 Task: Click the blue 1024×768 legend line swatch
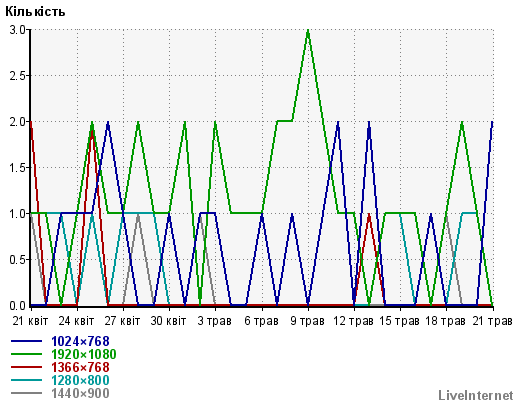tap(27, 341)
